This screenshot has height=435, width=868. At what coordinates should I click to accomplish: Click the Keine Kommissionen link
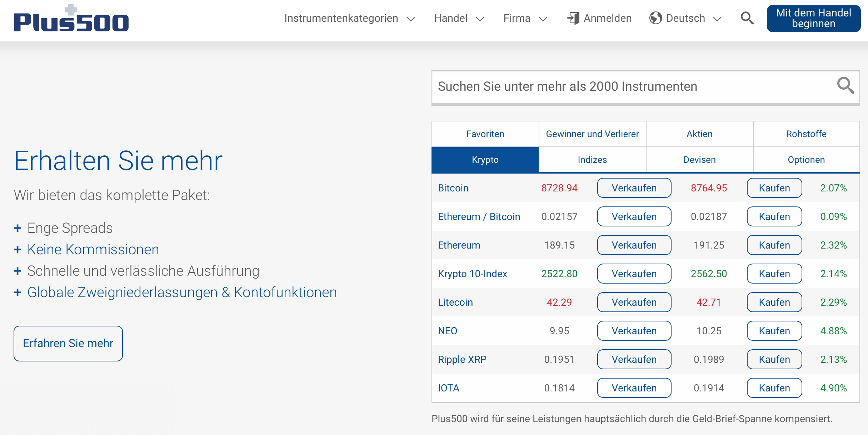tap(93, 249)
